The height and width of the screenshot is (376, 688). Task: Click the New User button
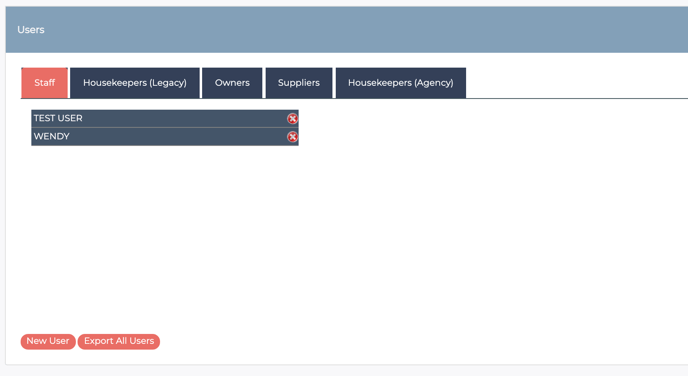[x=48, y=341]
